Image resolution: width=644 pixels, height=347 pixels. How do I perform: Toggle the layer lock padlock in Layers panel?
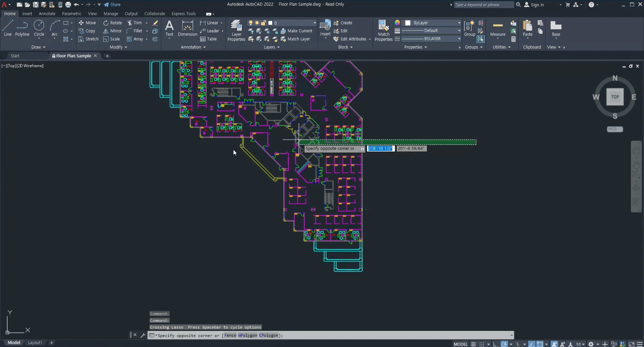264,23
